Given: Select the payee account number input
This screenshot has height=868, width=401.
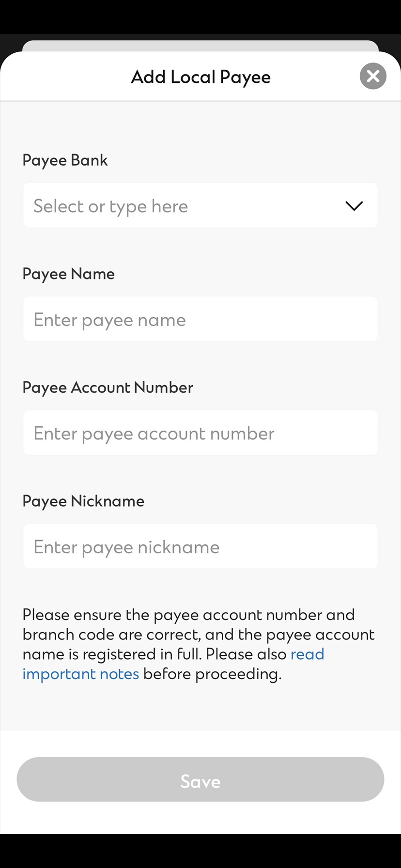Looking at the screenshot, I should coord(200,433).
